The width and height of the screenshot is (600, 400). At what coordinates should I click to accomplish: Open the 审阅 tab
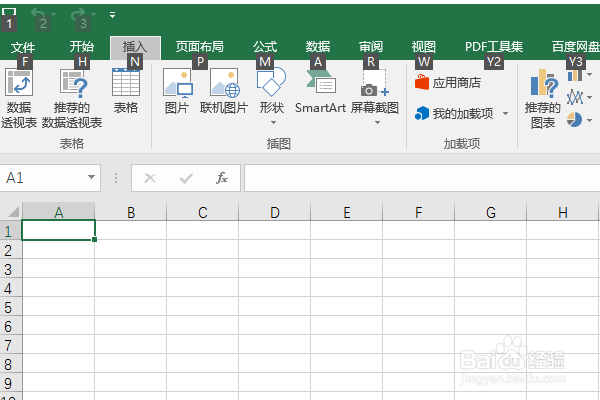[x=371, y=47]
